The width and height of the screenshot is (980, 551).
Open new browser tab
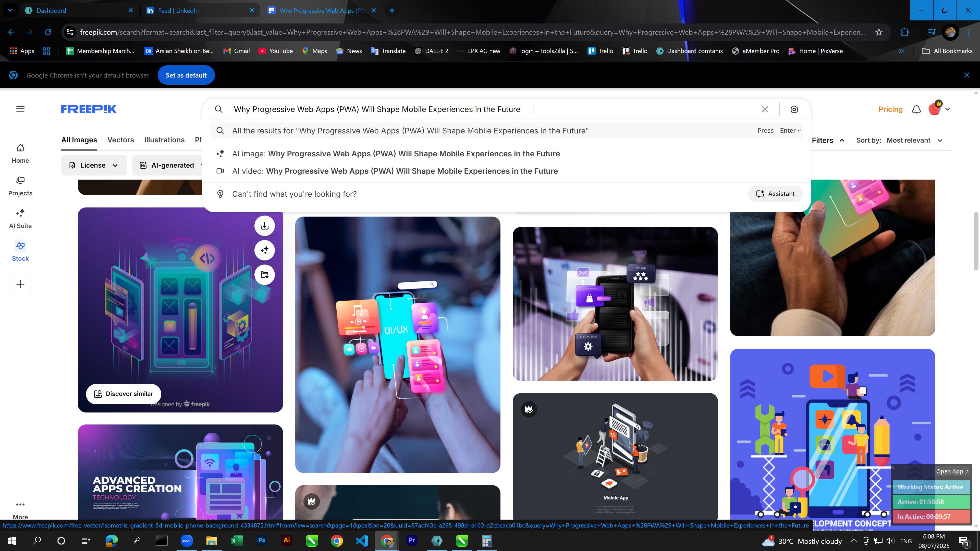pos(392,10)
